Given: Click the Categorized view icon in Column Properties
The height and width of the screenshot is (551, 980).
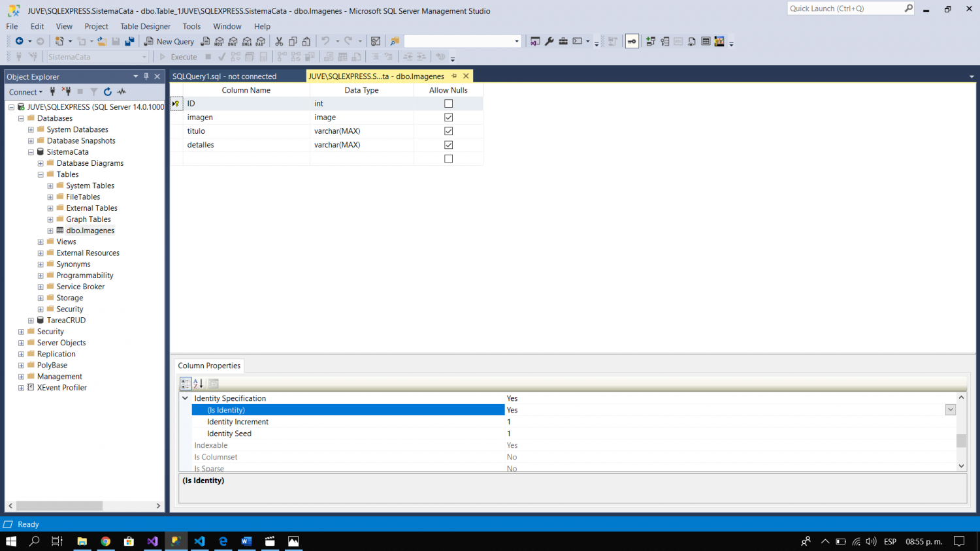Looking at the screenshot, I should [x=186, y=384].
